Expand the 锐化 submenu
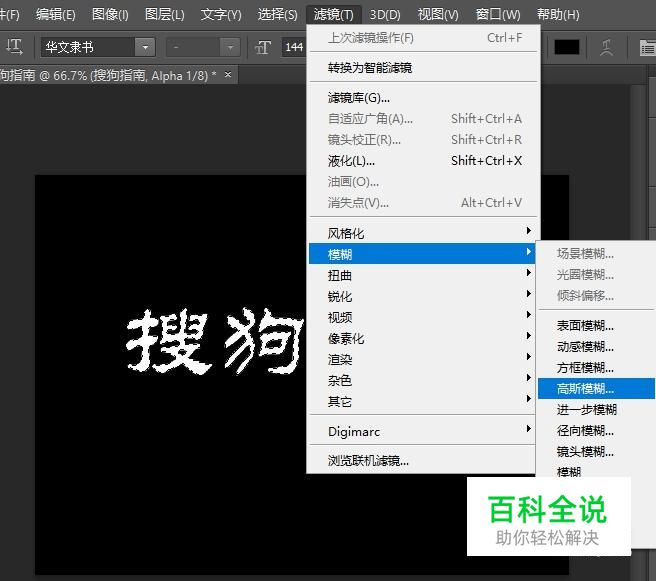Screen dimensions: 656x581 click(x=422, y=296)
